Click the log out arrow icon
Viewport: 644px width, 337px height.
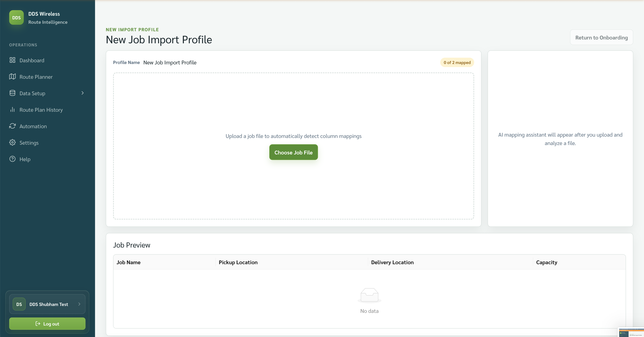[38, 324]
